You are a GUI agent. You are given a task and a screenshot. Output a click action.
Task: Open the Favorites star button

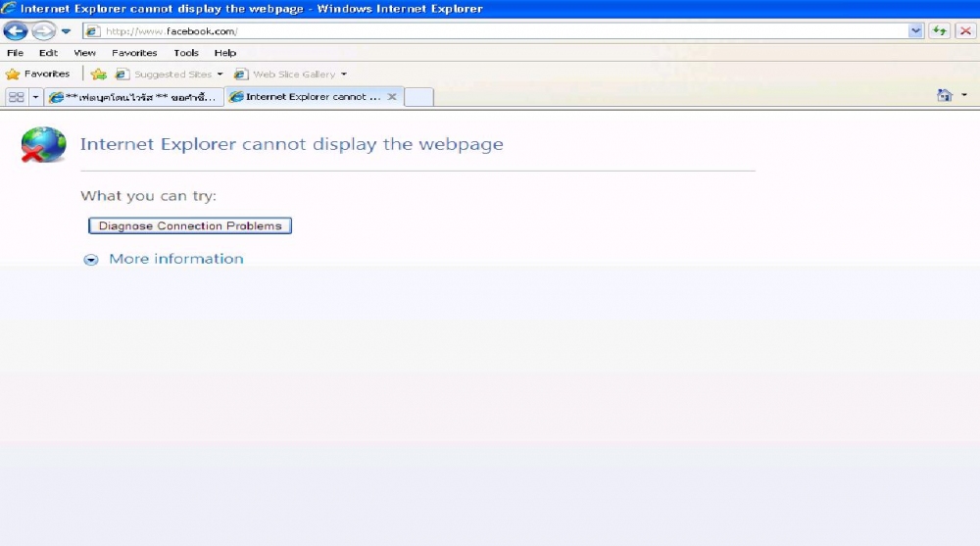[x=37, y=74]
